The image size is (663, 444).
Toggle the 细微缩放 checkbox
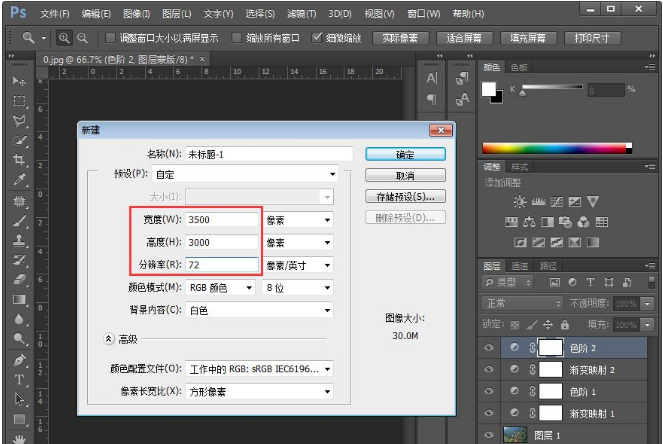pyautogui.click(x=317, y=37)
